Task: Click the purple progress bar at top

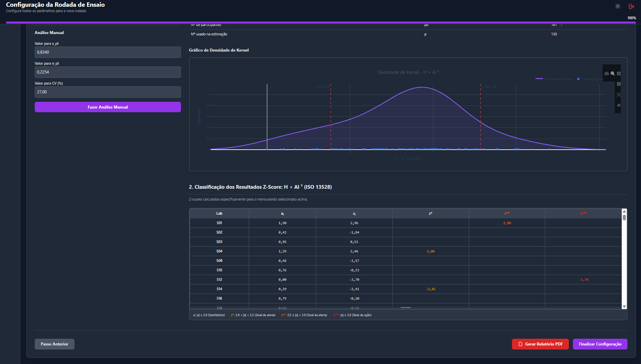Action: [x=321, y=23]
